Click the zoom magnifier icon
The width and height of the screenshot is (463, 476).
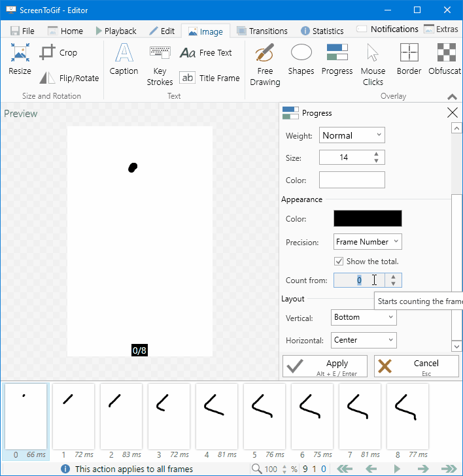[256, 468]
